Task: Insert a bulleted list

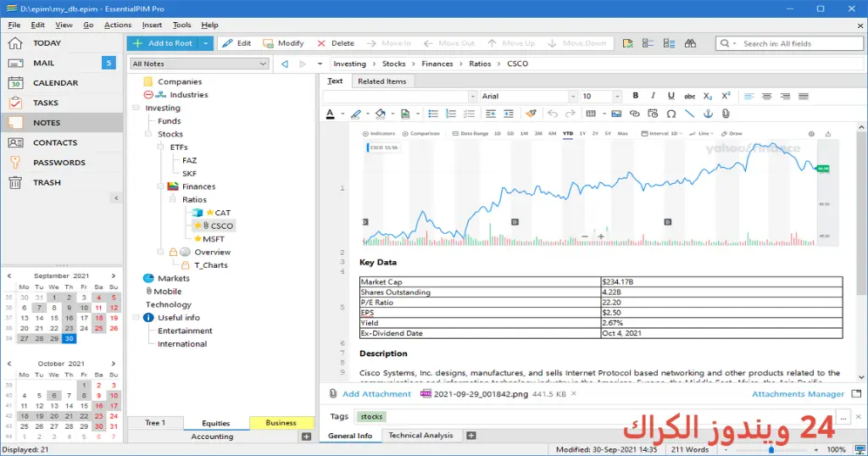Action: click(x=433, y=114)
